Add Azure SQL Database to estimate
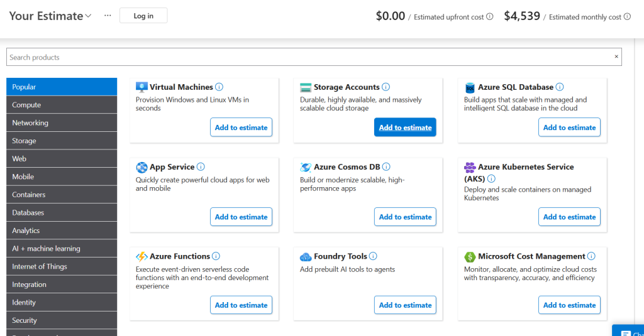The image size is (644, 336). [569, 127]
